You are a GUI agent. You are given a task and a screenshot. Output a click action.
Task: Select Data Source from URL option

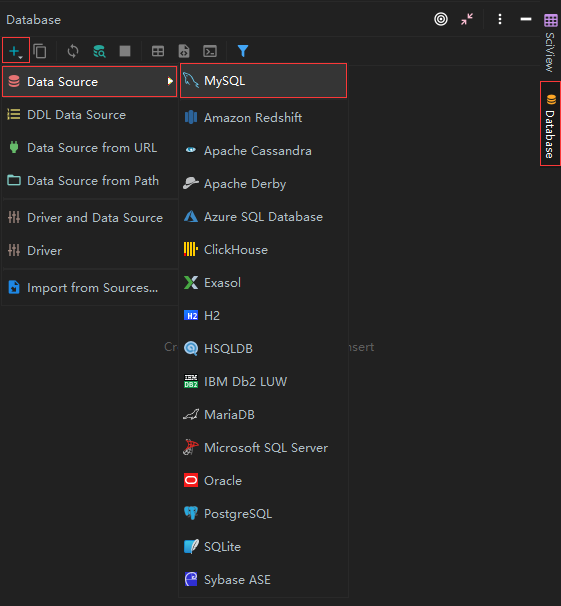(x=90, y=148)
